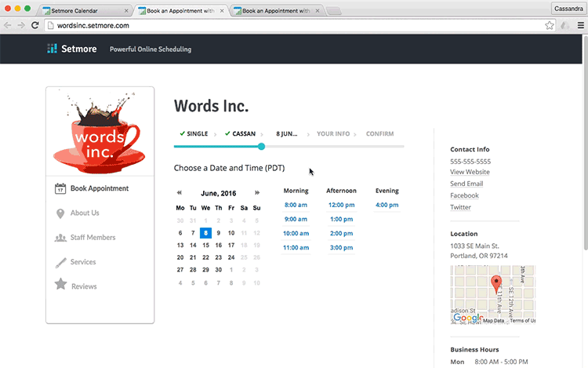This screenshot has width=588, height=368.
Task: Click the browser back arrow
Action: (8, 26)
